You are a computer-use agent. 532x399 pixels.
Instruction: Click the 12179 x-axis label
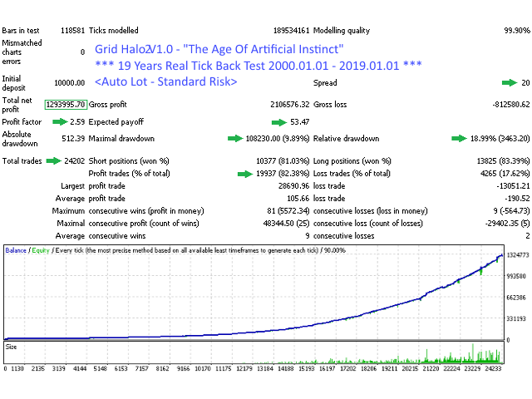[244, 368]
